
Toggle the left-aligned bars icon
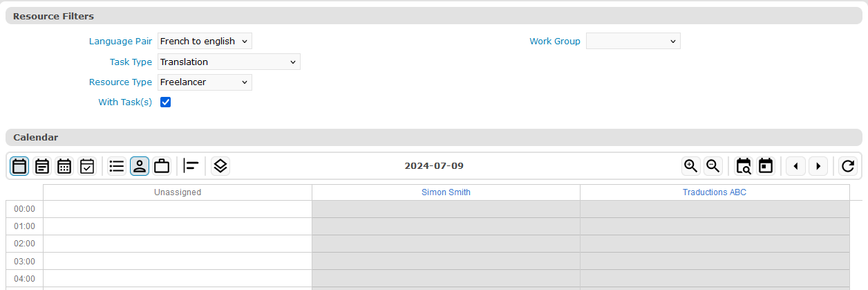(x=191, y=166)
